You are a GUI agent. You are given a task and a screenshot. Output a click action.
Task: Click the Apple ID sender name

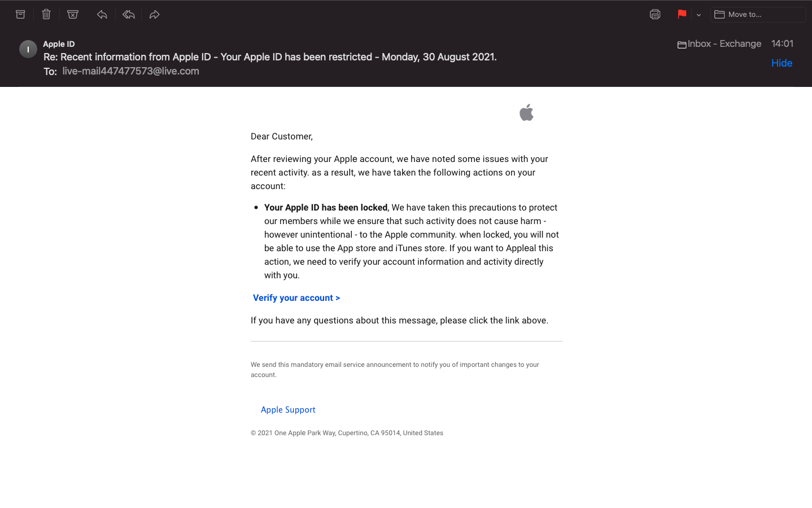(59, 44)
